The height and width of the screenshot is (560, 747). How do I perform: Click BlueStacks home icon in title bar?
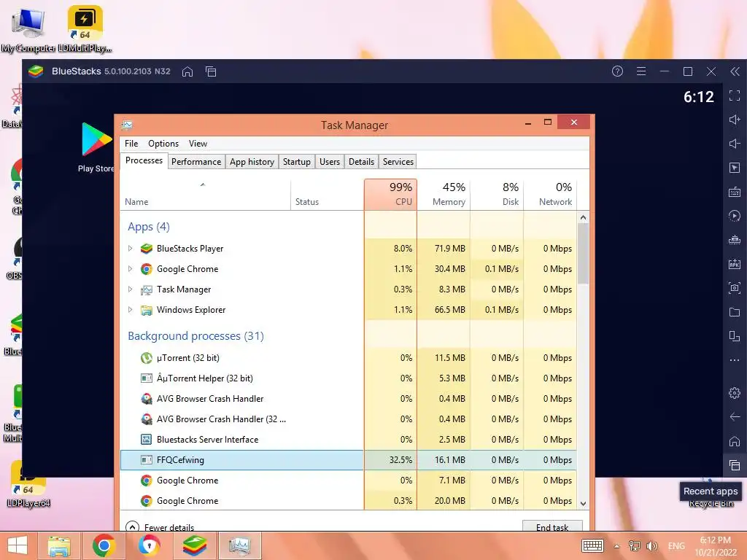[187, 71]
